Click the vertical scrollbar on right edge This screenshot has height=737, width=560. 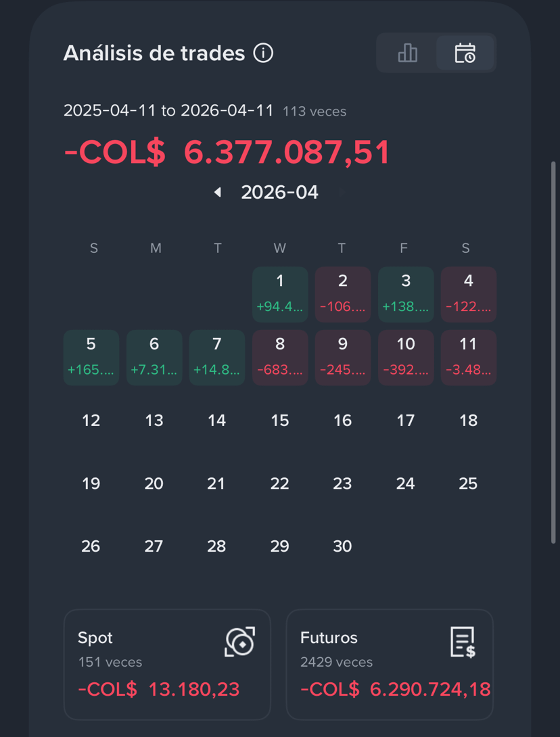tap(553, 352)
